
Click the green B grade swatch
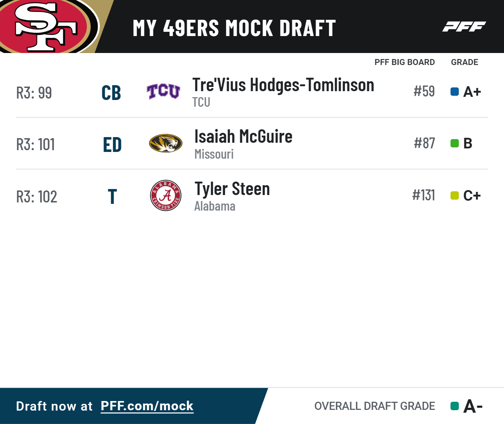click(454, 143)
